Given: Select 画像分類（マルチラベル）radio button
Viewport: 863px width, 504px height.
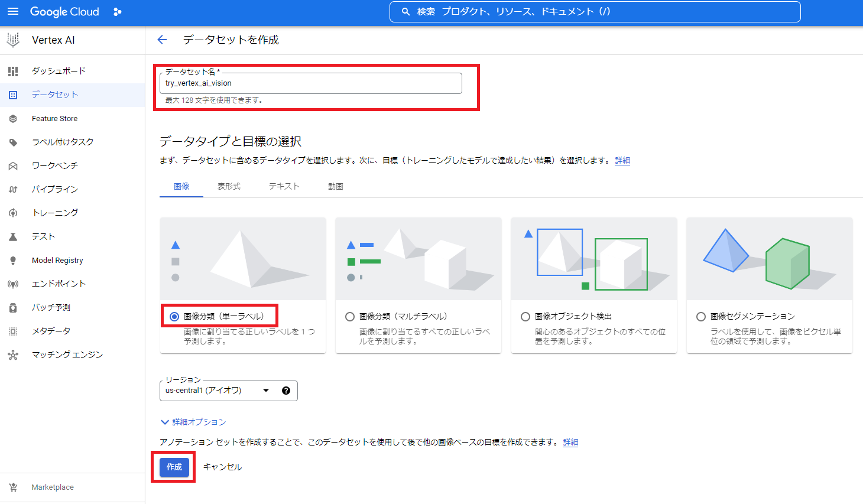Looking at the screenshot, I should pos(350,317).
